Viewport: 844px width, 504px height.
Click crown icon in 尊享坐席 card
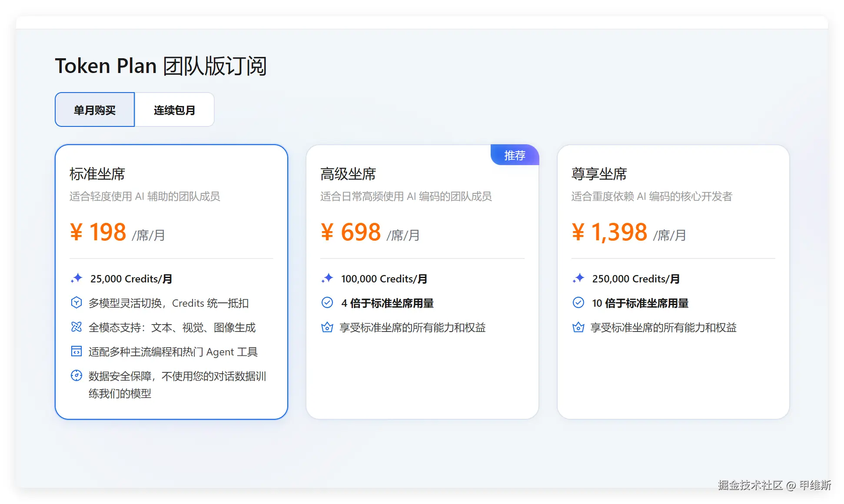click(578, 327)
